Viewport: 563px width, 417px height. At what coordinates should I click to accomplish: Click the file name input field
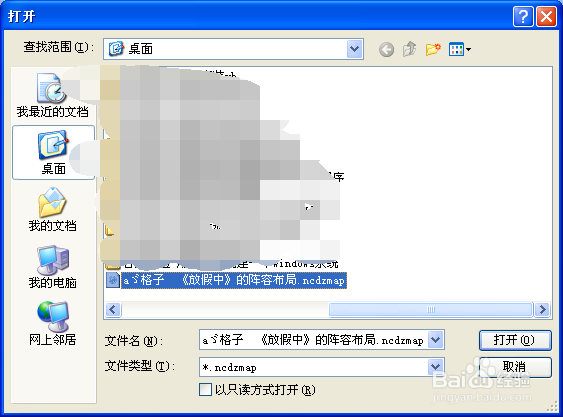click(x=313, y=339)
